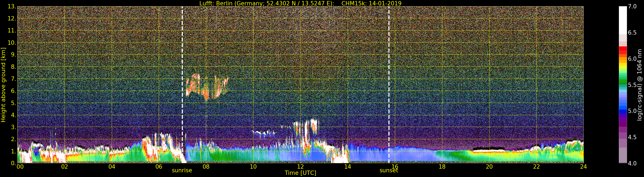Click the "sunrise" label below the axis

point(182,171)
